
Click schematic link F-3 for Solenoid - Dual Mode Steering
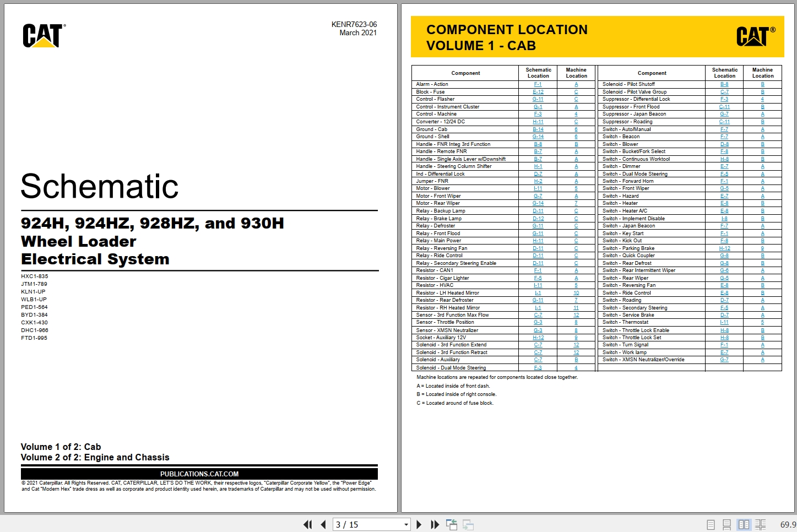click(538, 368)
